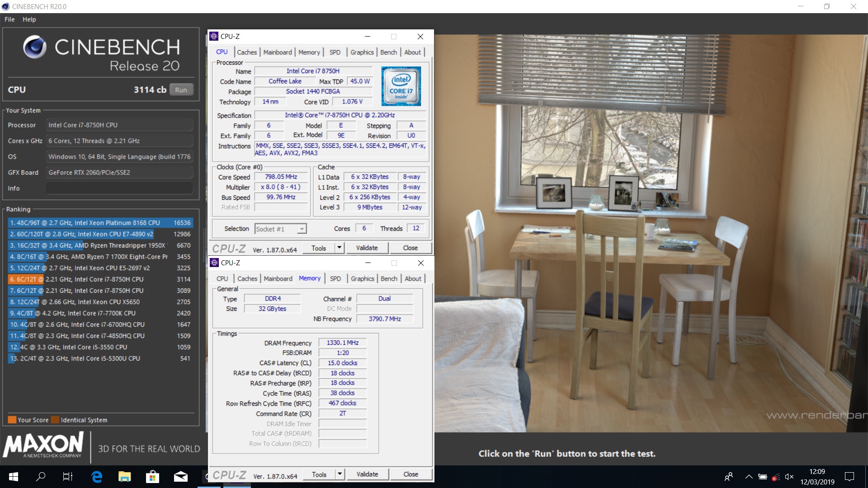Open Memory tab in upper CPU-Z window
The height and width of the screenshot is (488, 868).
point(309,52)
